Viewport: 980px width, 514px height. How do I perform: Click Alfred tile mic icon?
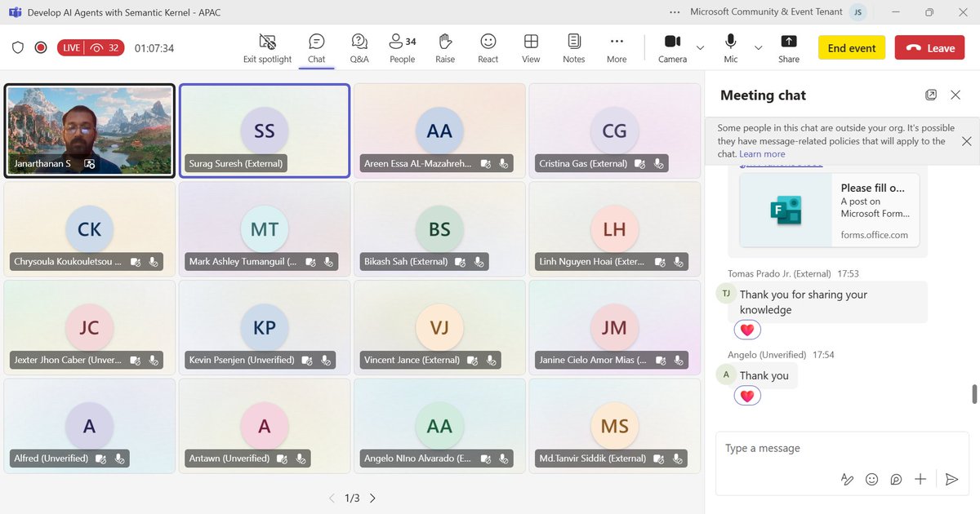click(119, 459)
